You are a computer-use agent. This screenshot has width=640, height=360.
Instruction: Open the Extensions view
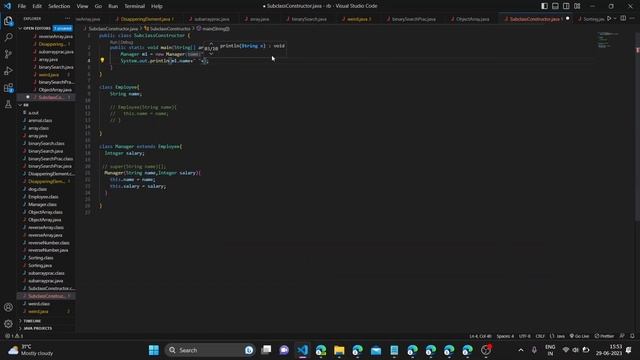[x=8, y=88]
